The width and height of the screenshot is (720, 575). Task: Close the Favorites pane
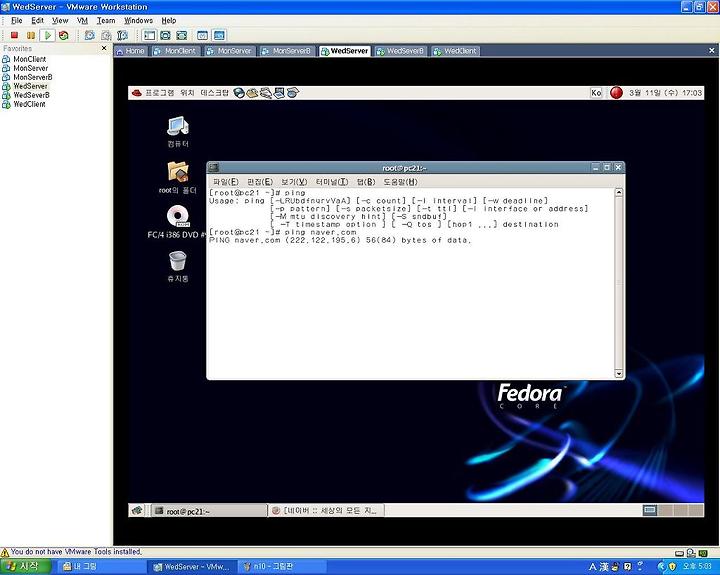click(x=104, y=48)
